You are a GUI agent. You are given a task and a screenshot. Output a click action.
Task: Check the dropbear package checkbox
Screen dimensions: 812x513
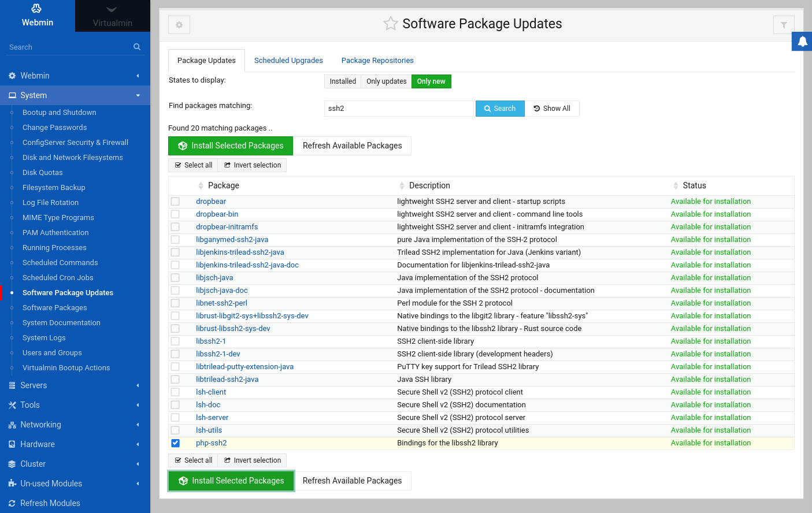click(175, 201)
